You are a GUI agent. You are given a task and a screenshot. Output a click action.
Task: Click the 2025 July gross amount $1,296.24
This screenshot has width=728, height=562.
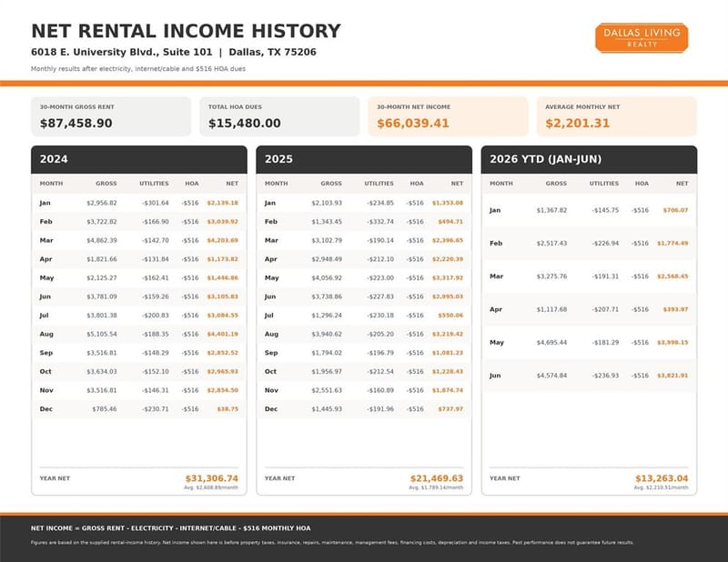tap(327, 316)
